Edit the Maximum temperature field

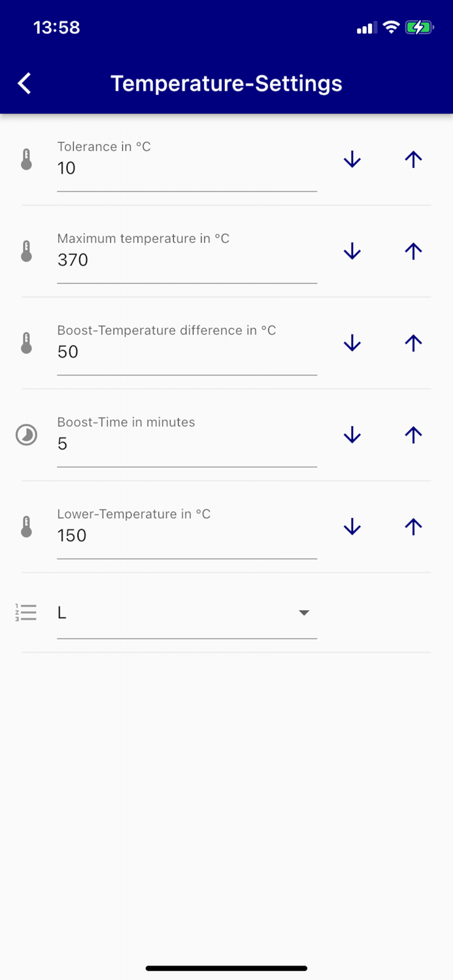click(186, 260)
